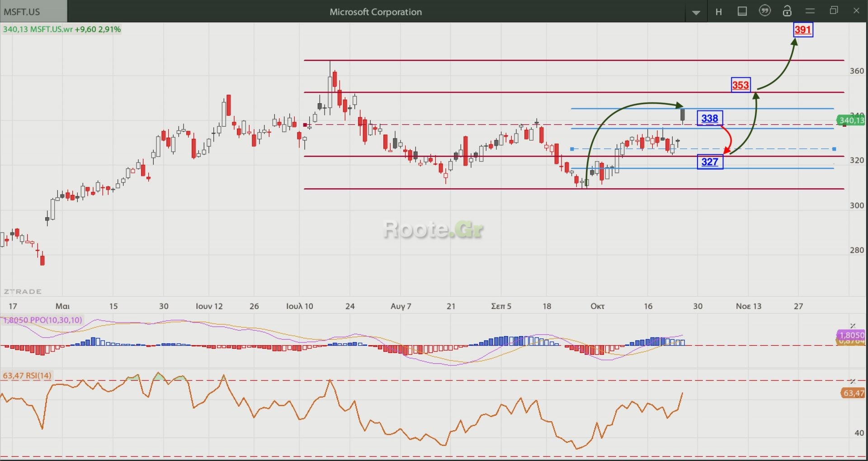Click the 327 price level box
The width and height of the screenshot is (868, 461).
(710, 162)
